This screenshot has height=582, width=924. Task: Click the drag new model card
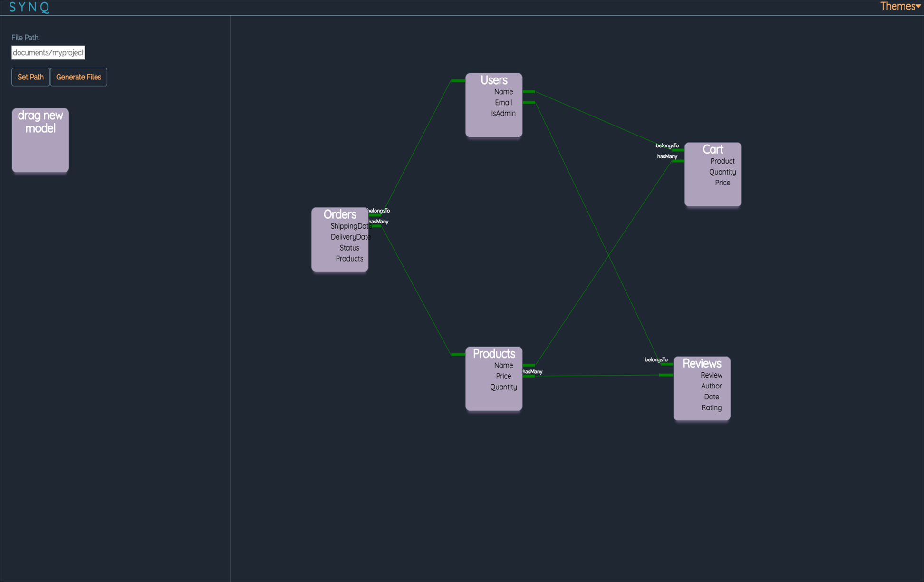tap(40, 140)
